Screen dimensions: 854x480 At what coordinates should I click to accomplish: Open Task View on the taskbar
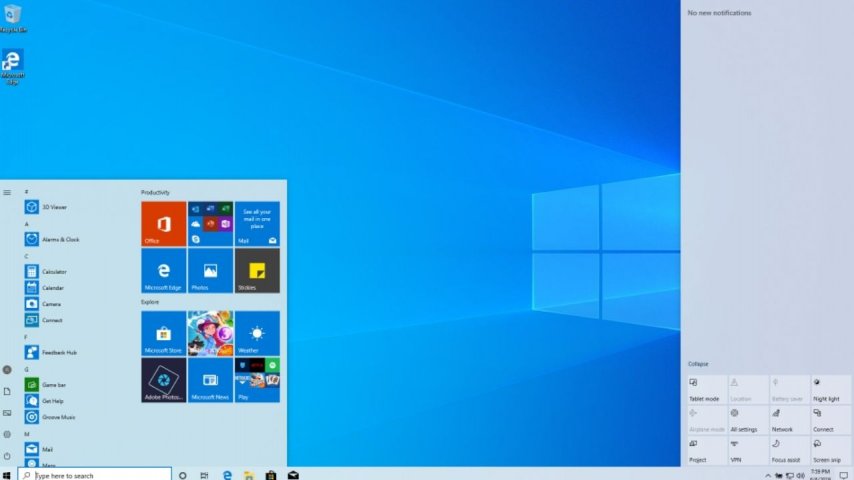coord(204,475)
